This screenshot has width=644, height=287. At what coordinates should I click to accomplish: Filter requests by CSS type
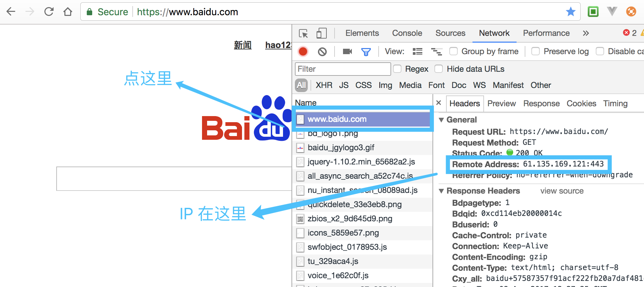364,85
